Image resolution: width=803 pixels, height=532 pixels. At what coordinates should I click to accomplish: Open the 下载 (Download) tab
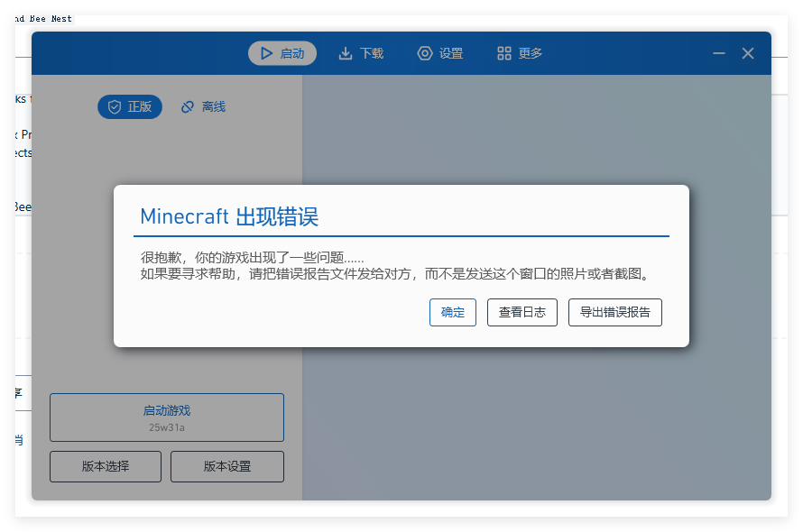(x=361, y=53)
